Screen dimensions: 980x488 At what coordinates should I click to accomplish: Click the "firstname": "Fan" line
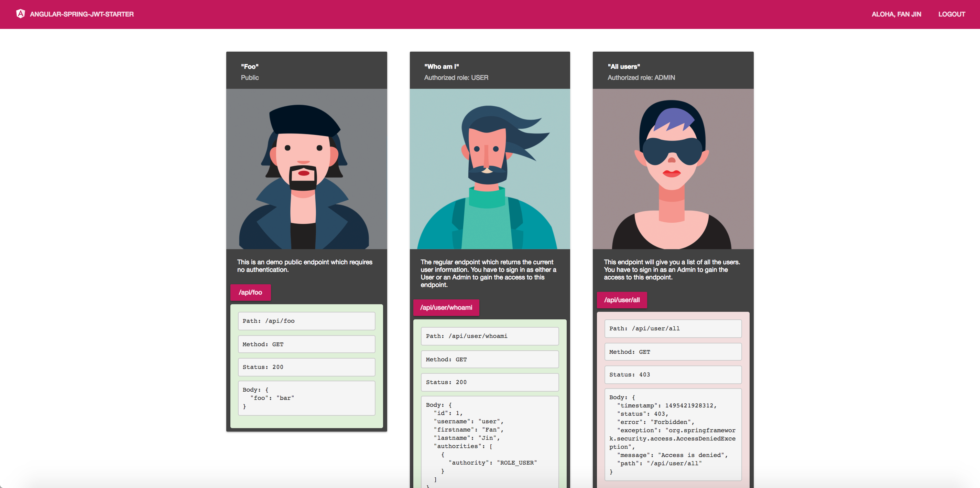[x=468, y=429]
